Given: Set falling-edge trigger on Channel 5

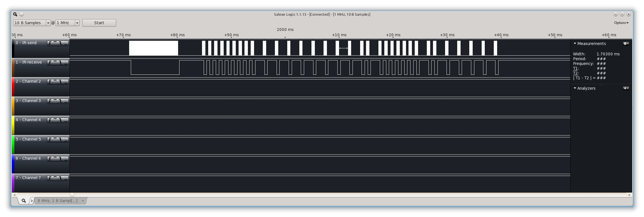Looking at the screenshot, I should coord(60,140).
